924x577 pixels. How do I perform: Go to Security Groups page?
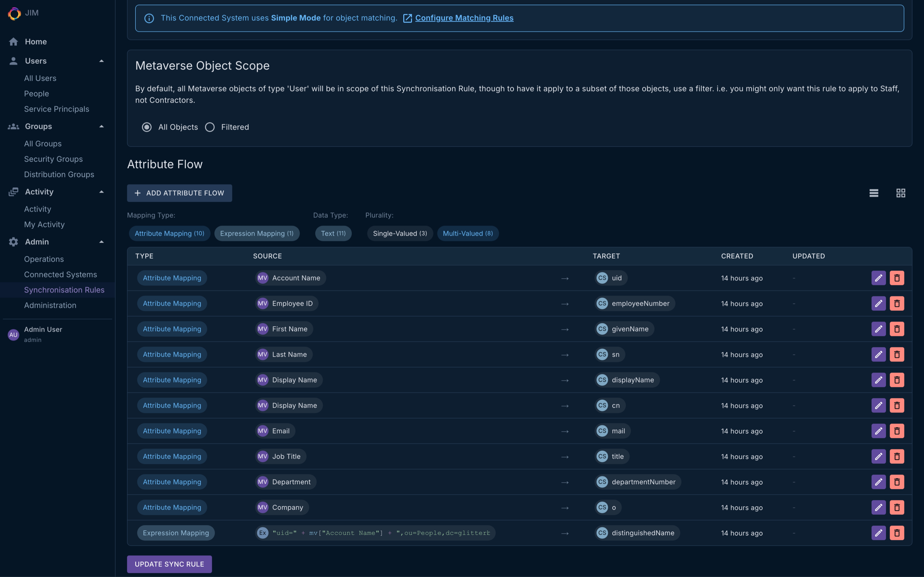coord(53,159)
